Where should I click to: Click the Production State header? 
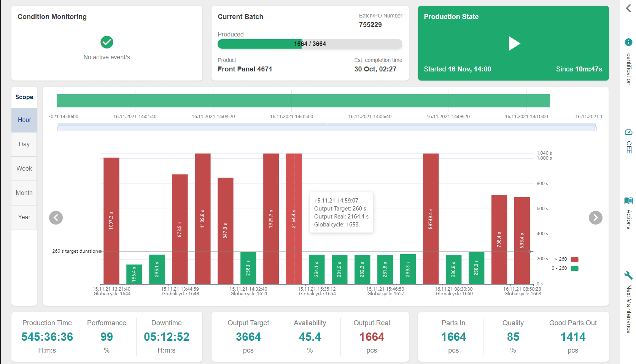[452, 16]
